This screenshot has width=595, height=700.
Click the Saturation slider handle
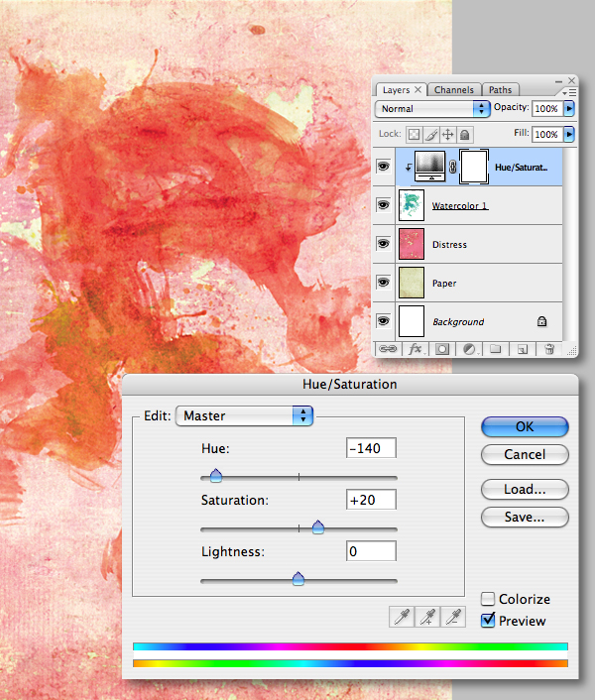click(x=318, y=527)
